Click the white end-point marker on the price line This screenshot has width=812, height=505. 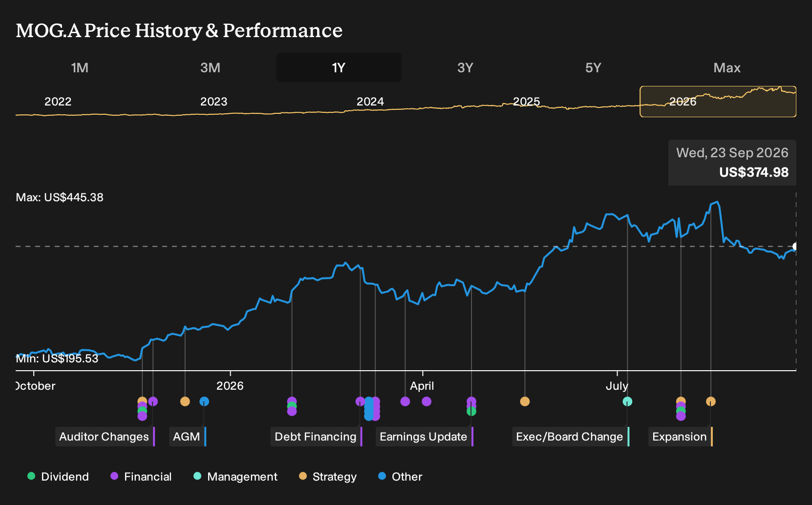[x=795, y=247]
